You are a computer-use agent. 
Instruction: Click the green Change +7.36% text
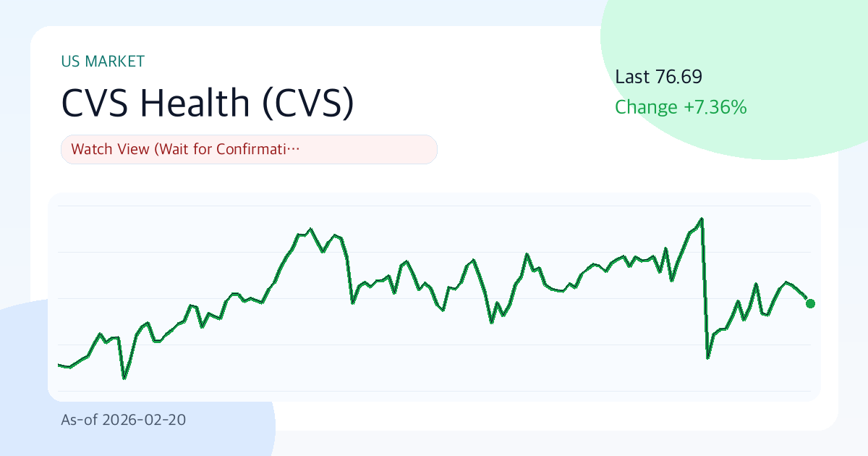tap(680, 108)
